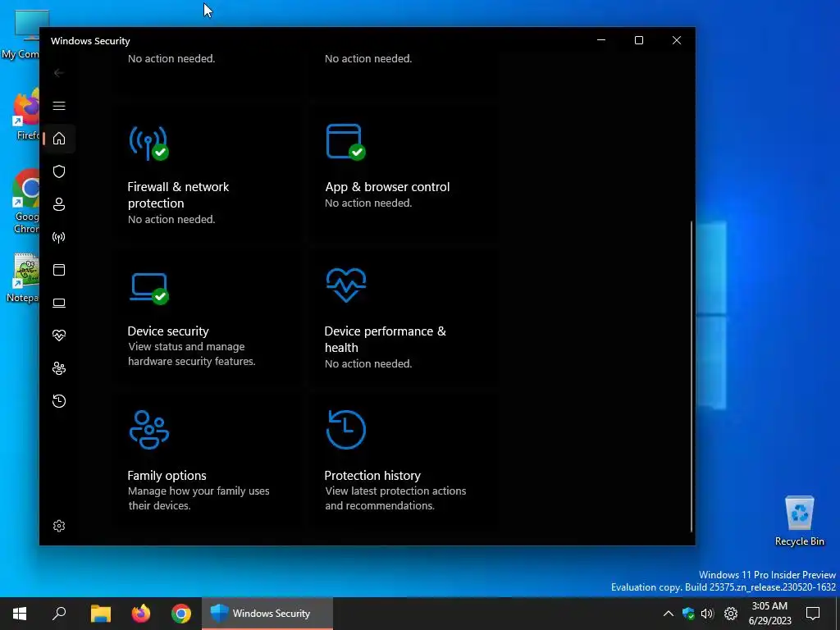Open Firewall & network antenna icon in sidebar
Screen dimensions: 840x630
59,237
